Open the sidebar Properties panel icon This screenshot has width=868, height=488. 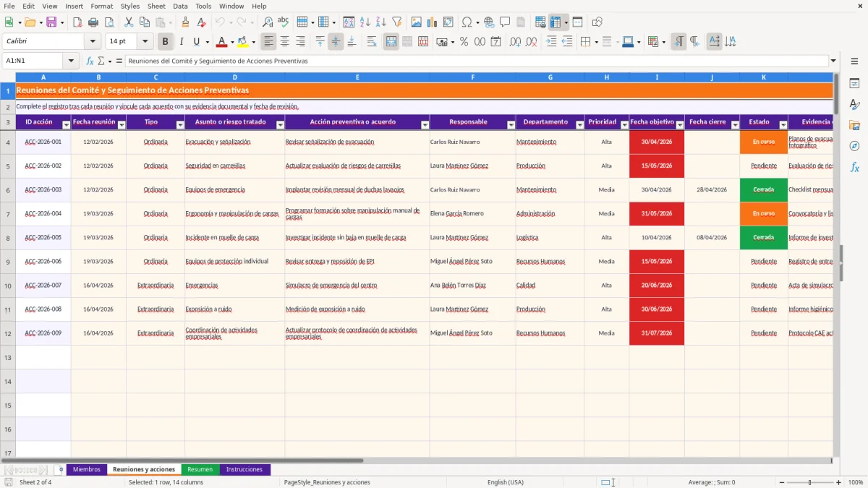[x=854, y=84]
